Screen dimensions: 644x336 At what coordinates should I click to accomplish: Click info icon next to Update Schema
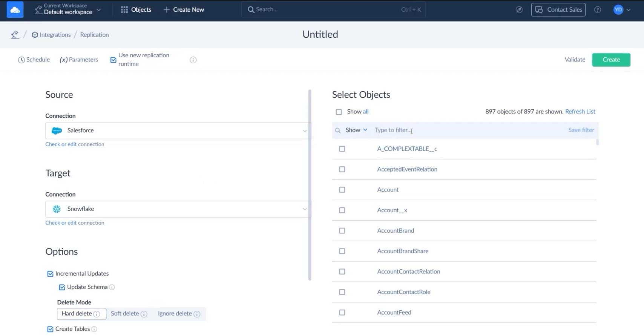coord(112,287)
